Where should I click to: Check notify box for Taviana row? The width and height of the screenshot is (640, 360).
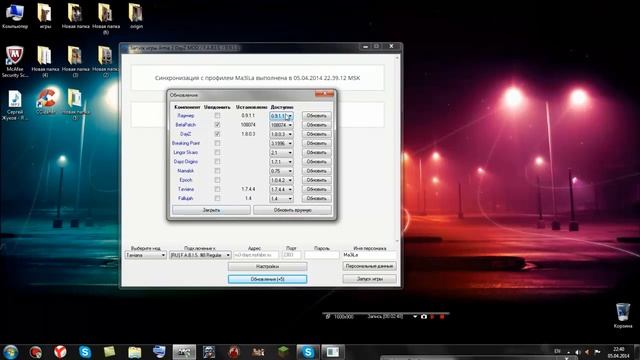point(217,189)
